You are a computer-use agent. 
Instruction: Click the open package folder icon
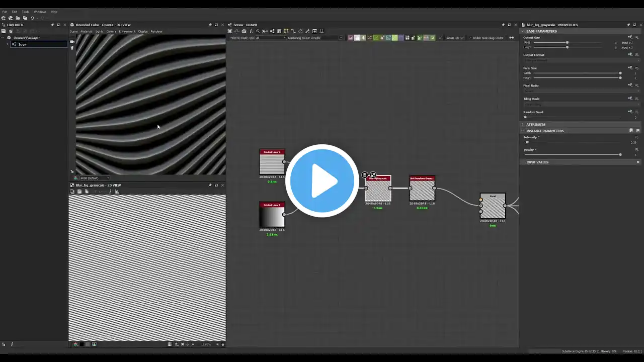coord(18,18)
